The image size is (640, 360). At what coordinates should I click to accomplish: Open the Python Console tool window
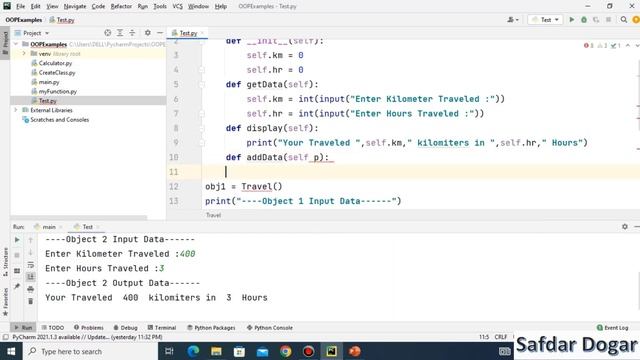click(x=270, y=327)
